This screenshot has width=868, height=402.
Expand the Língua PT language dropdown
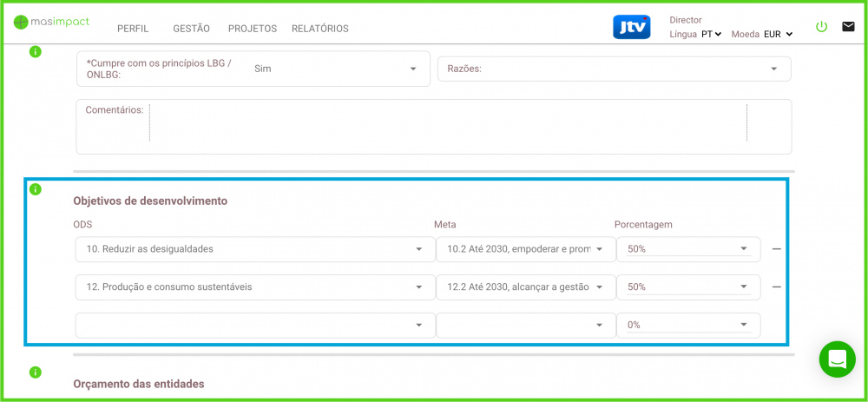coord(711,35)
